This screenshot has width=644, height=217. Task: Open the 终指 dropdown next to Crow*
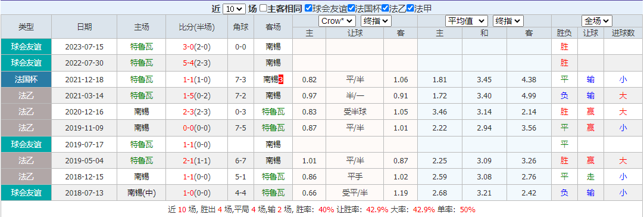(376, 21)
